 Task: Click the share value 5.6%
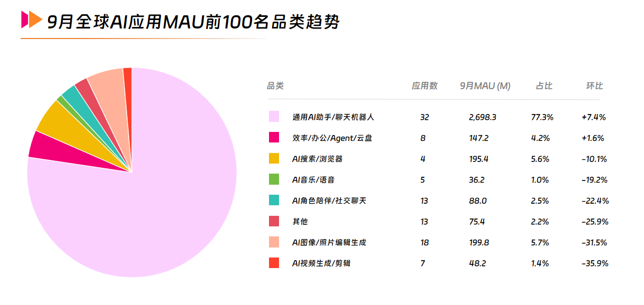coord(540,159)
